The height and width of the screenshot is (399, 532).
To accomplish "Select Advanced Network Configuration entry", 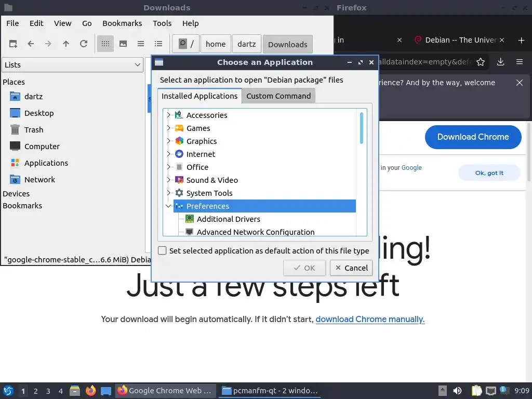I will [x=256, y=232].
